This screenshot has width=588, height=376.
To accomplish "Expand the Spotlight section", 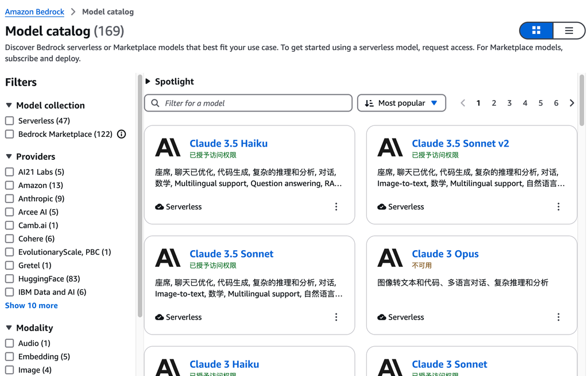I will coord(148,81).
